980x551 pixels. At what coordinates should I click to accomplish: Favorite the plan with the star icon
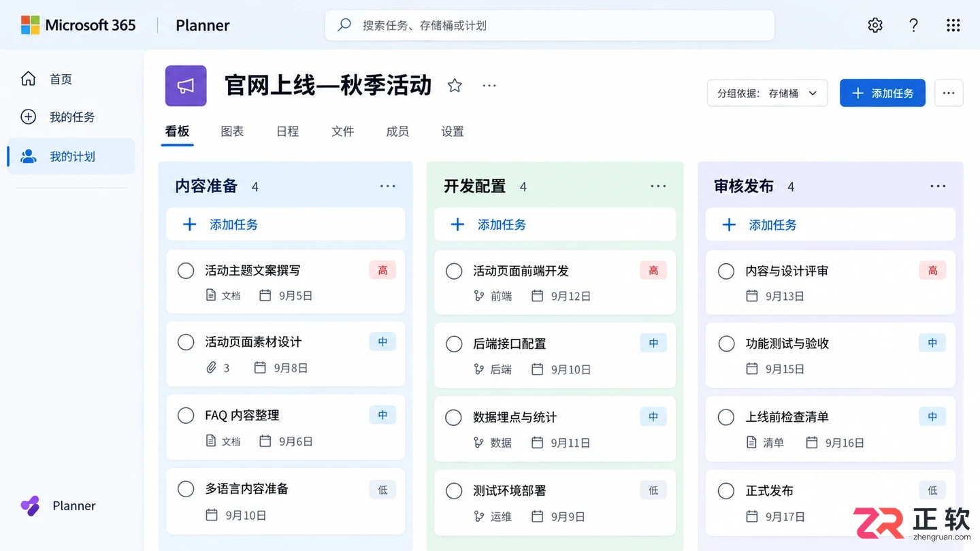click(x=455, y=85)
